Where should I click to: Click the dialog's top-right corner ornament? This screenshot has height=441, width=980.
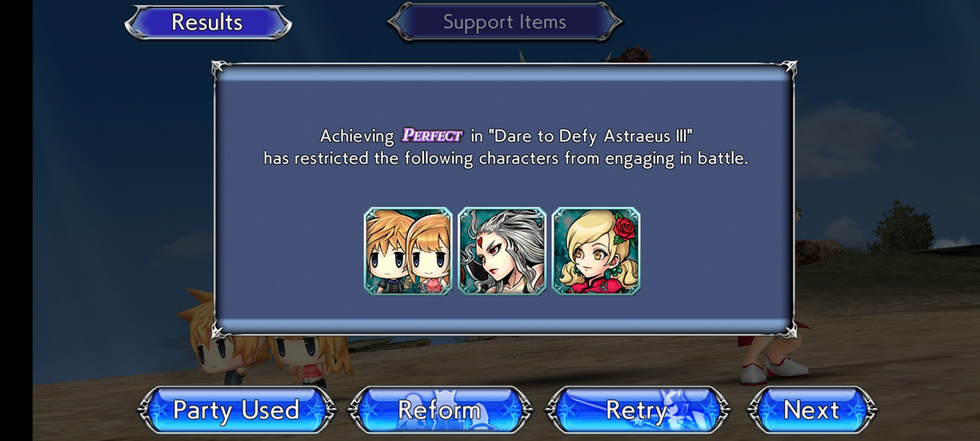click(789, 69)
